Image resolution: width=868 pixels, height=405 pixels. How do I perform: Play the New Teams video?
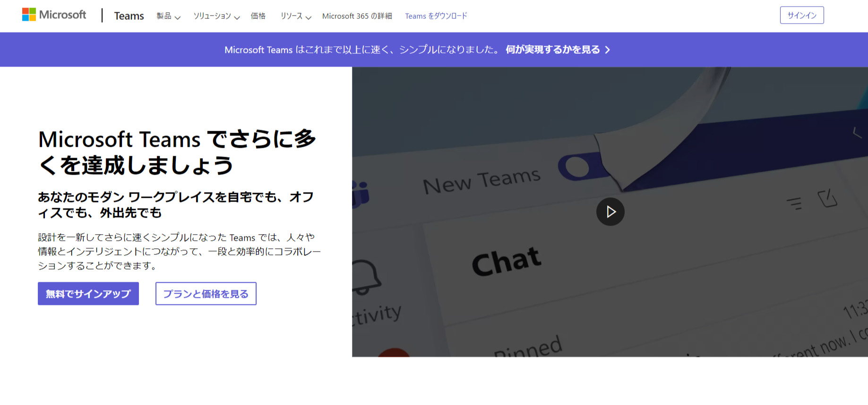[x=610, y=211]
